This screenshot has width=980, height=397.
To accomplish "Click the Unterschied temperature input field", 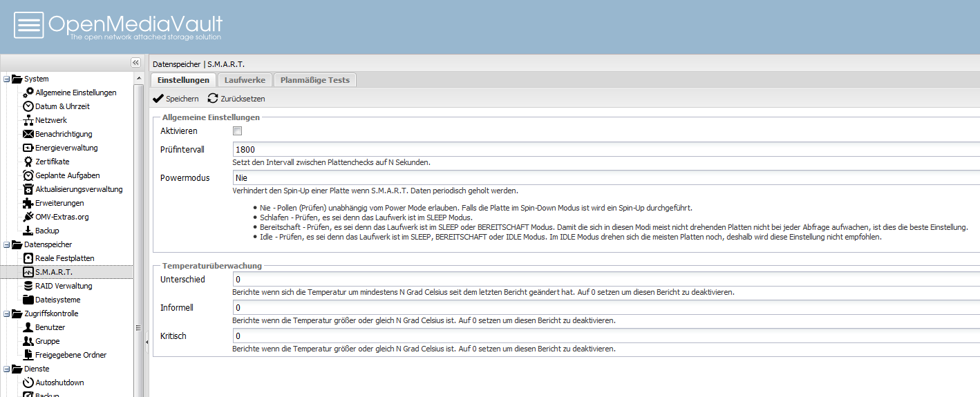I will pos(606,279).
